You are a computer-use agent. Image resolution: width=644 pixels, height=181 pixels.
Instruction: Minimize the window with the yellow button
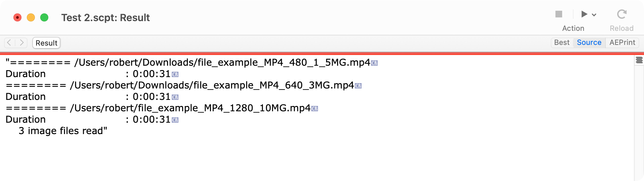tap(31, 17)
